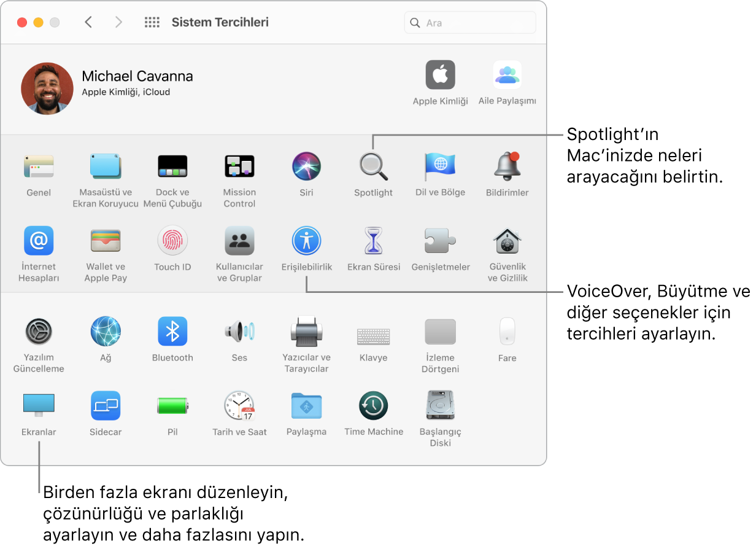Open Sidecar preferences
Viewport: 756px width, 549px height.
[106, 405]
